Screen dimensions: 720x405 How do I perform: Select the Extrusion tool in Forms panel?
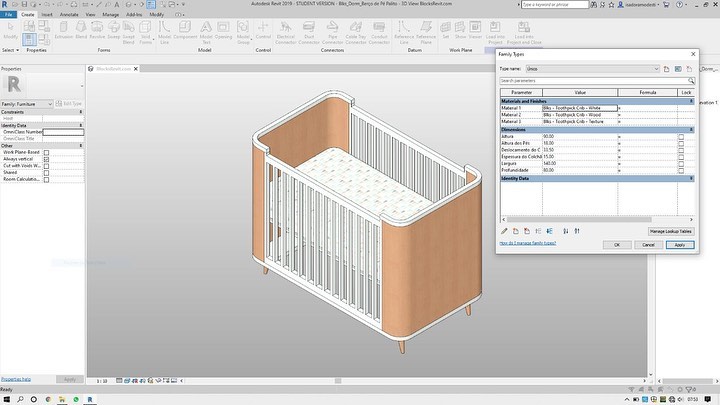[63, 30]
